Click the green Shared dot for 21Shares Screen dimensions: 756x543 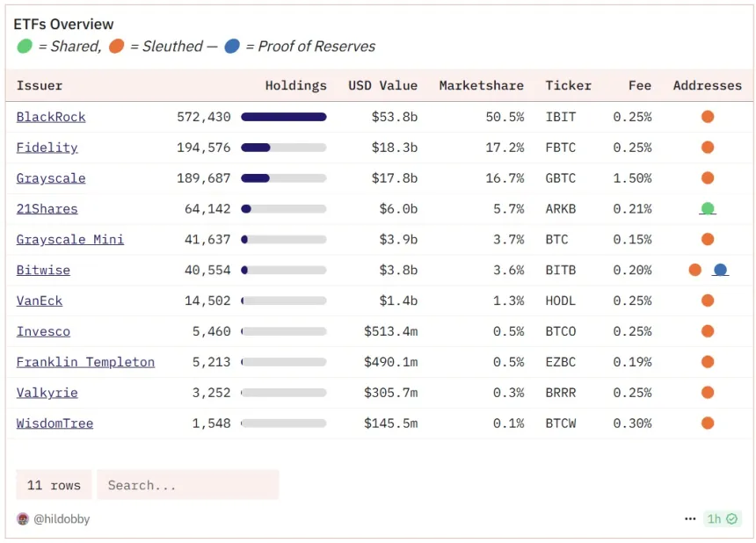[x=707, y=209]
